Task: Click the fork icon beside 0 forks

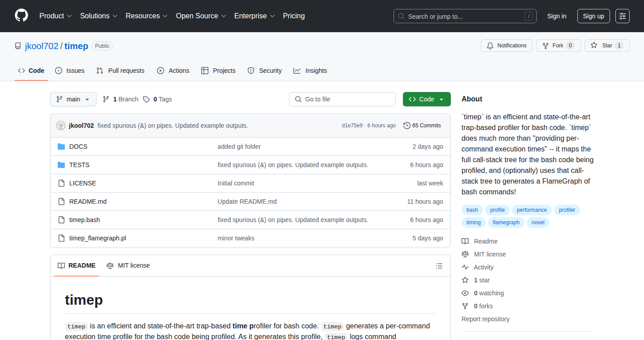Action: click(465, 306)
